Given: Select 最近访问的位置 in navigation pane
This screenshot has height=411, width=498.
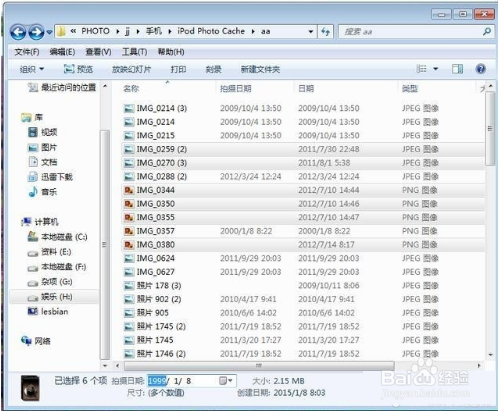Looking at the screenshot, I should 62,88.
